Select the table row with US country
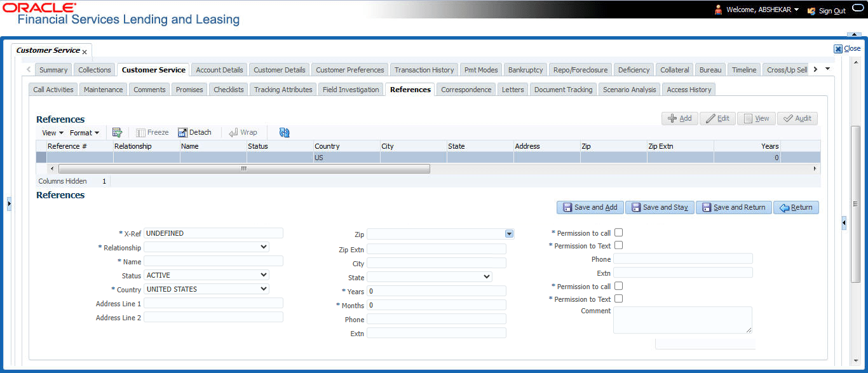The width and height of the screenshot is (868, 373). (x=428, y=158)
